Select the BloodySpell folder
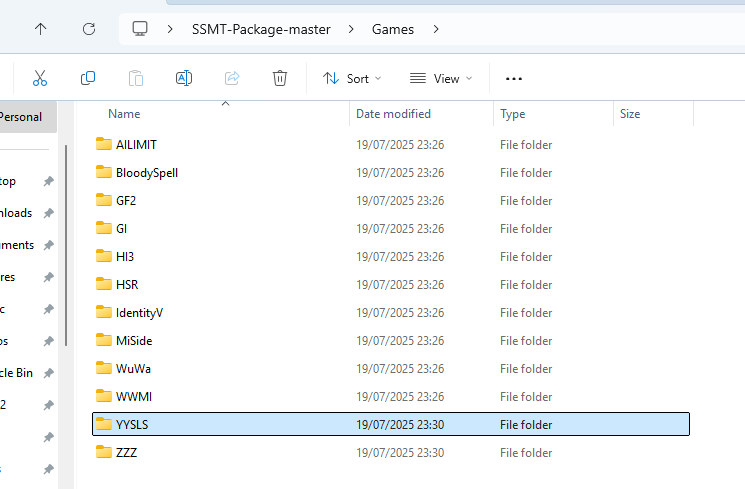The height and width of the screenshot is (489, 745). [391, 173]
